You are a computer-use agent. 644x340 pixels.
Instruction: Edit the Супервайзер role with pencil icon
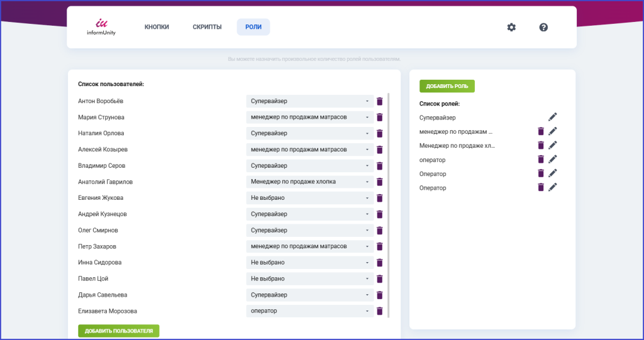(553, 118)
